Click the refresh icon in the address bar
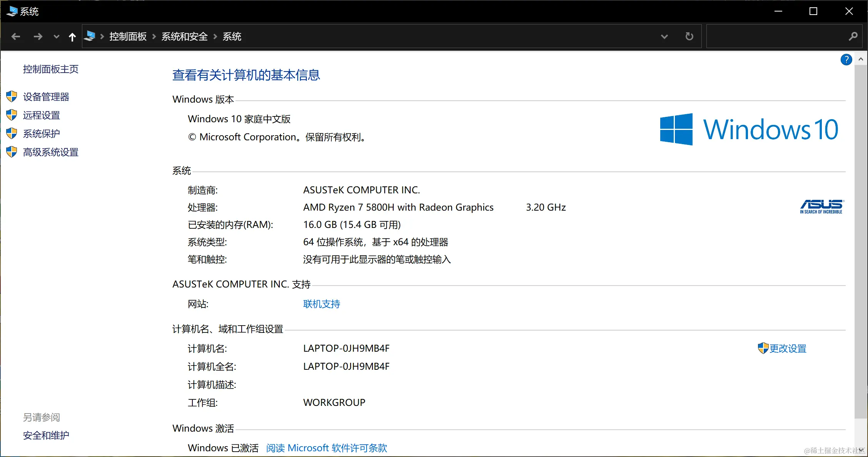 [x=689, y=36]
